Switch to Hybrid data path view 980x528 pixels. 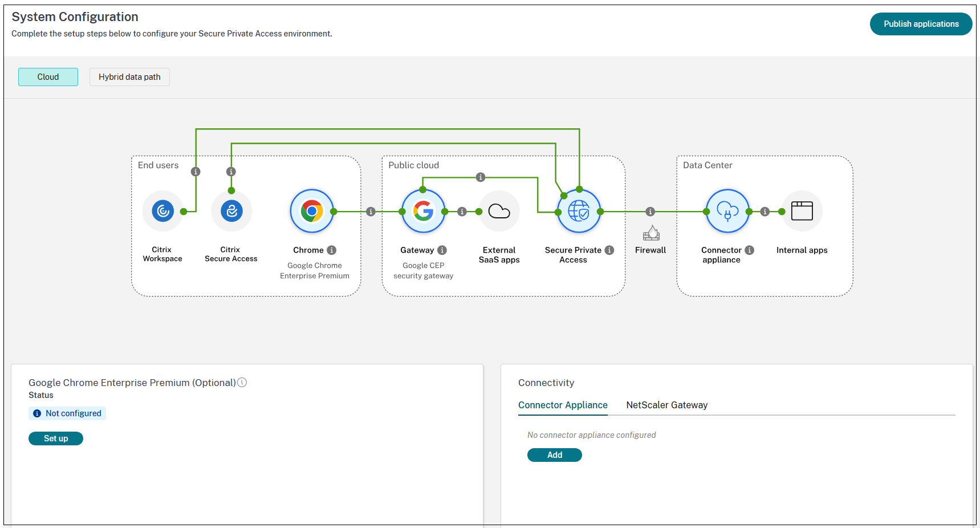tap(129, 77)
